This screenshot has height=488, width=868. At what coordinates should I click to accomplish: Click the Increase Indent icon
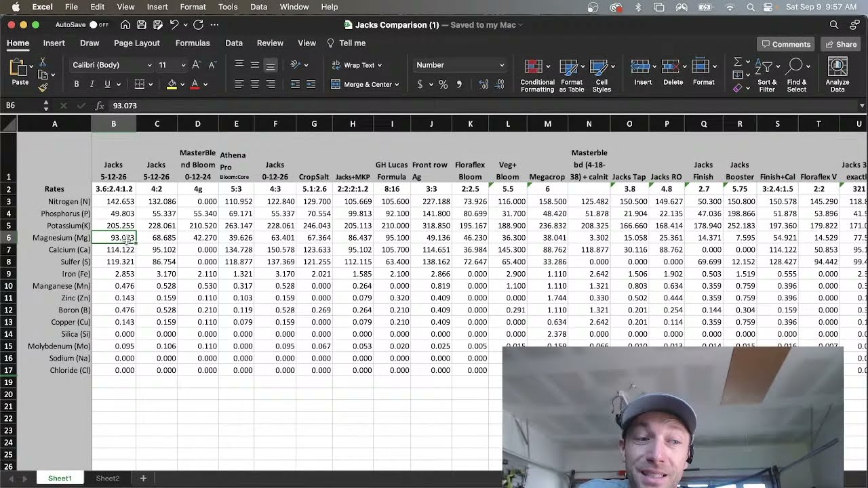coord(311,84)
